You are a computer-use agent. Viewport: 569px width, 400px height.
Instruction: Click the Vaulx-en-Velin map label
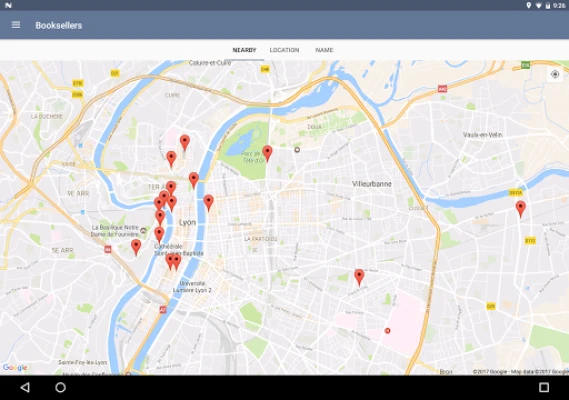click(x=483, y=135)
